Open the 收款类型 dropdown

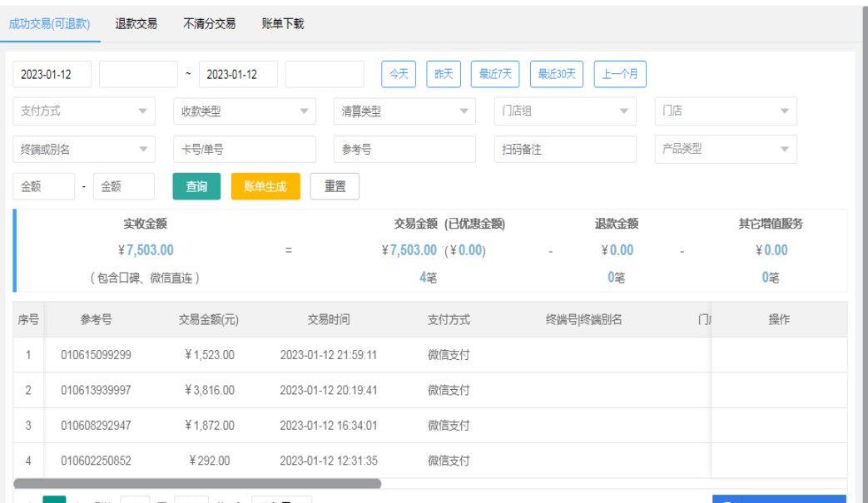tap(245, 111)
